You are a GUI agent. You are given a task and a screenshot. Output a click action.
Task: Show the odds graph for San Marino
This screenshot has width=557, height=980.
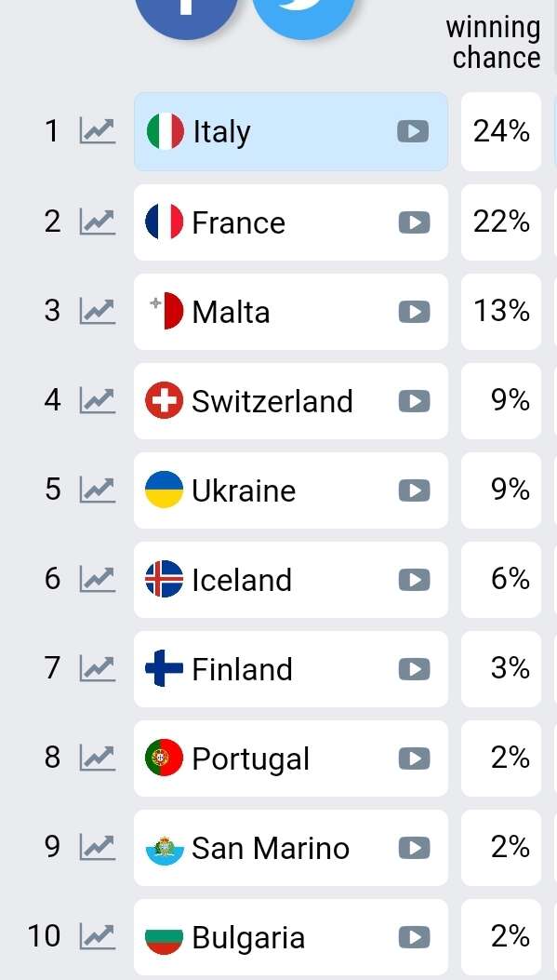click(x=98, y=848)
